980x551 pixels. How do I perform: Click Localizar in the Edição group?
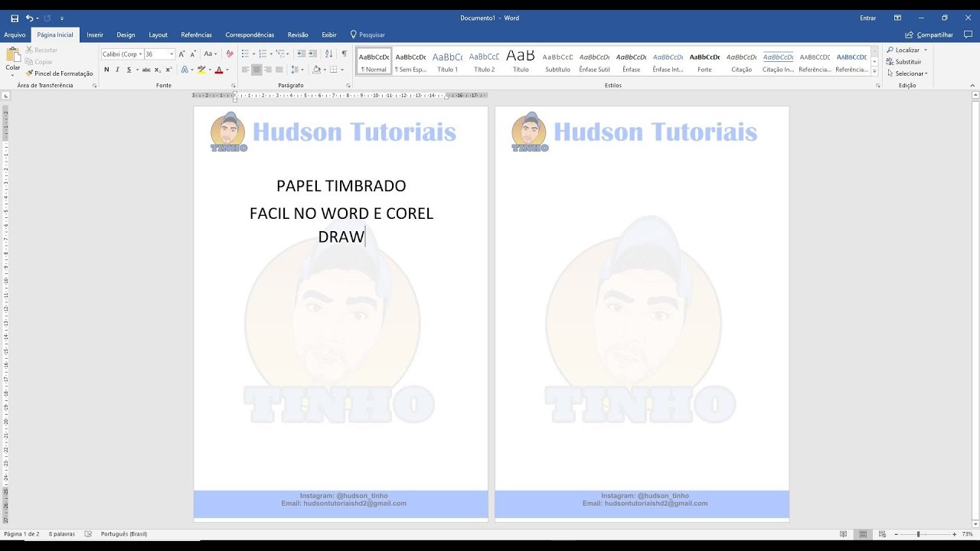[x=906, y=50]
